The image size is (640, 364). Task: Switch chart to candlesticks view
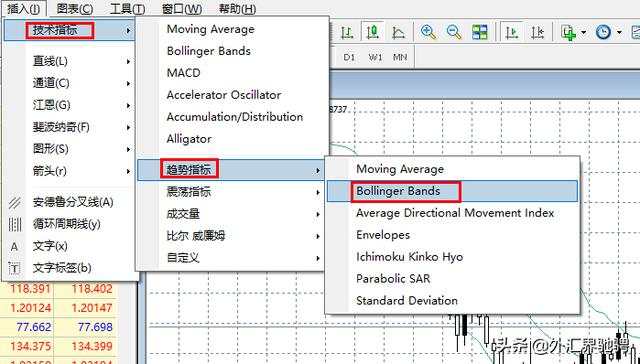(372, 32)
